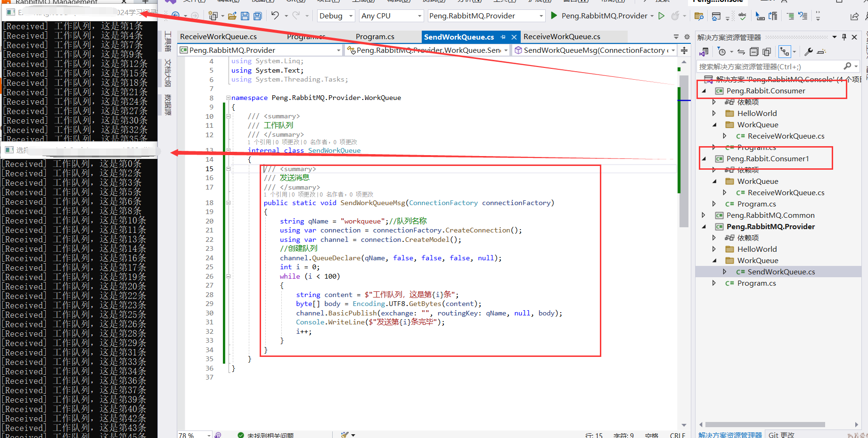Open the open-documents list dropdown arrow
This screenshot has height=438, width=868.
click(676, 37)
